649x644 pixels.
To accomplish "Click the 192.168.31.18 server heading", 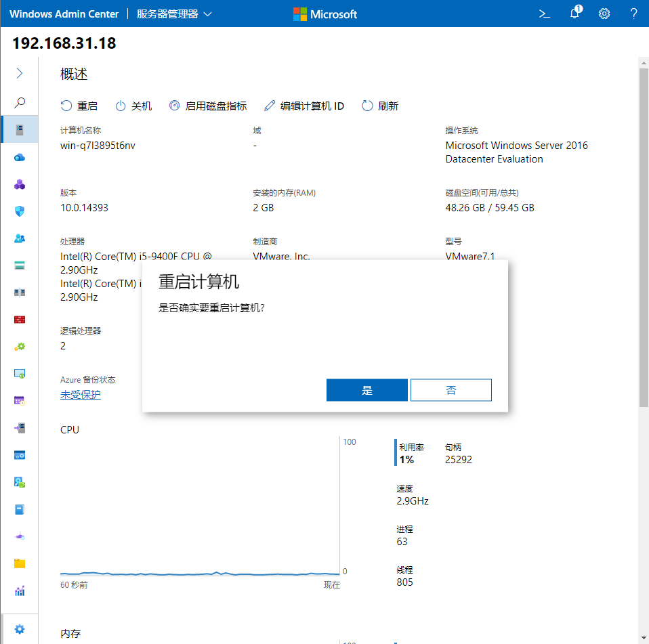I will point(64,43).
